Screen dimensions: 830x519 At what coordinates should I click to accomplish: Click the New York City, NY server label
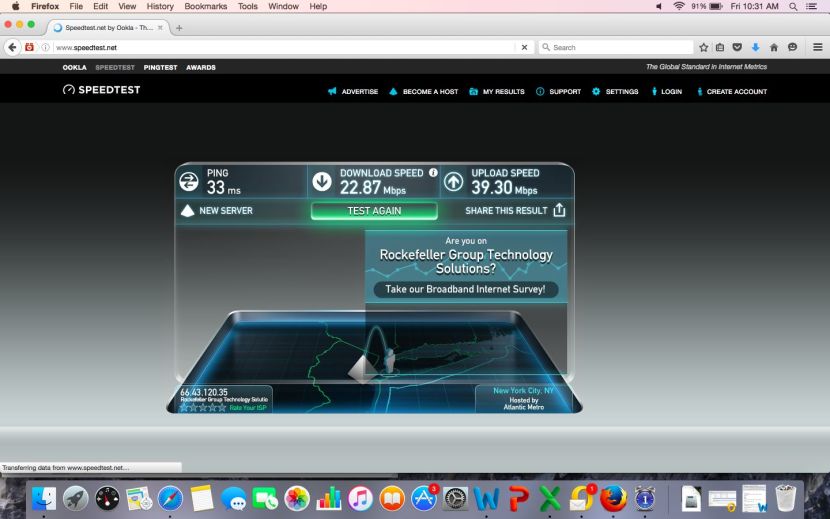point(524,391)
